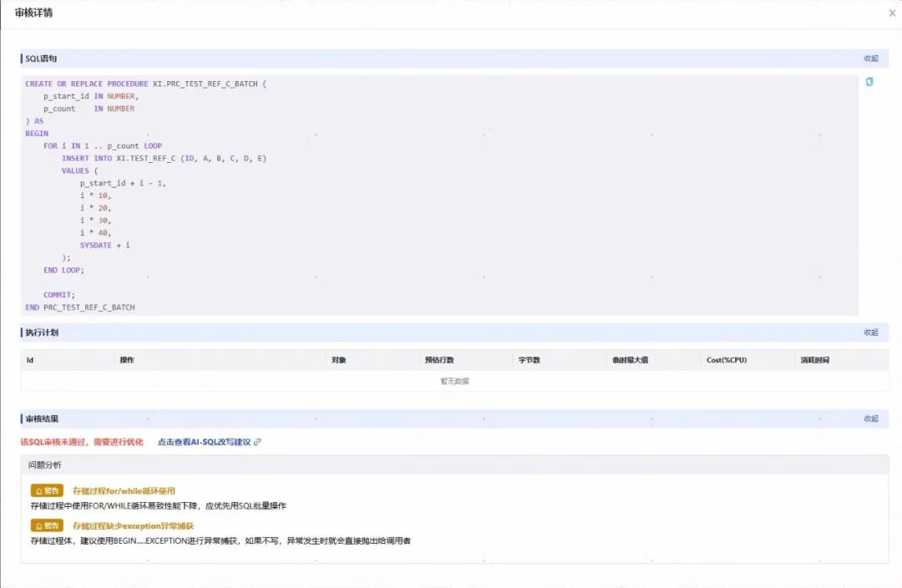902x588 pixels.
Task: Click the 执行计划 section title
Action: click(42, 332)
